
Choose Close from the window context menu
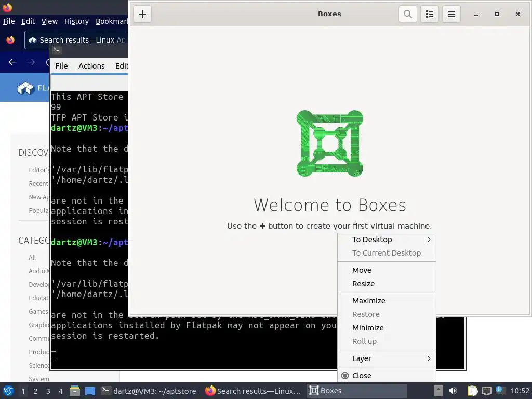pyautogui.click(x=387, y=375)
